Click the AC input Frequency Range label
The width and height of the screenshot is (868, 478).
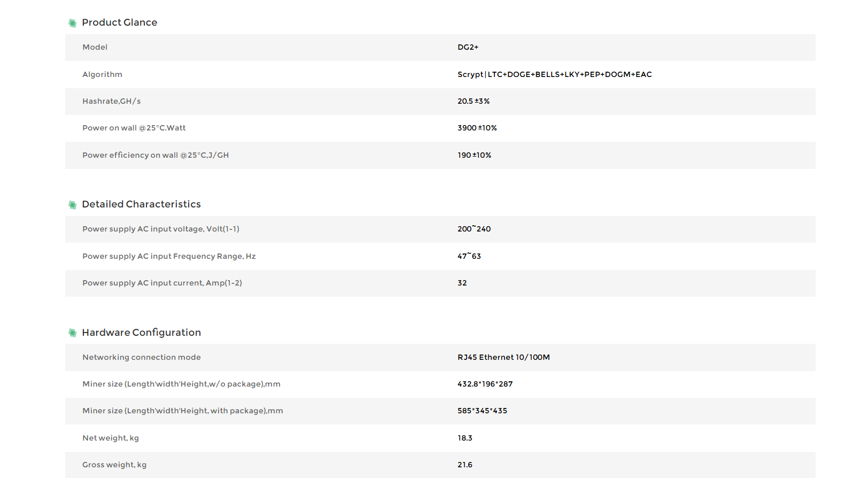pyautogui.click(x=169, y=256)
